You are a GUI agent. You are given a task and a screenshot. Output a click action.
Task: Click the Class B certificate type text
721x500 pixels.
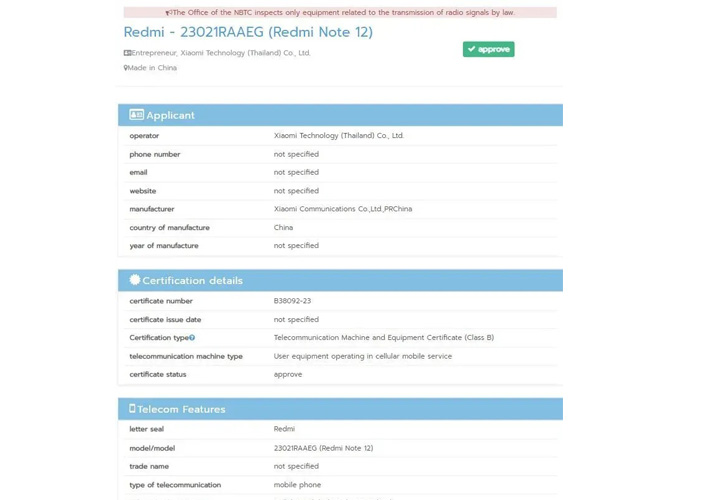383,338
